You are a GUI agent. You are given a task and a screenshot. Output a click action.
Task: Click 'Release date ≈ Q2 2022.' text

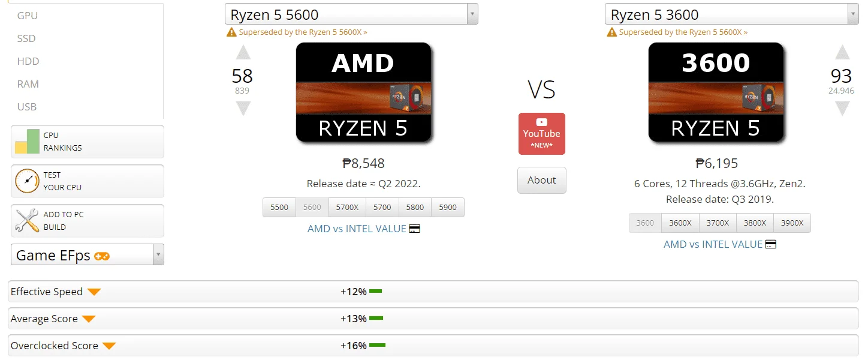click(363, 184)
